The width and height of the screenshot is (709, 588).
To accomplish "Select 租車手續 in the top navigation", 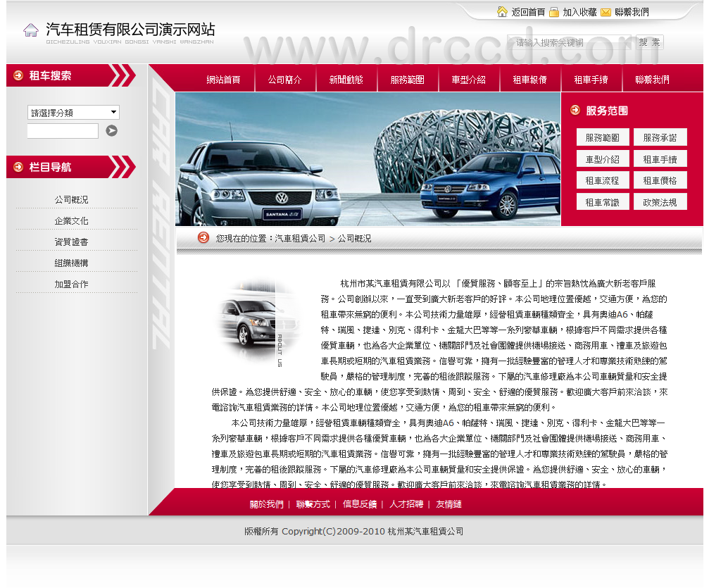I will click(x=591, y=80).
